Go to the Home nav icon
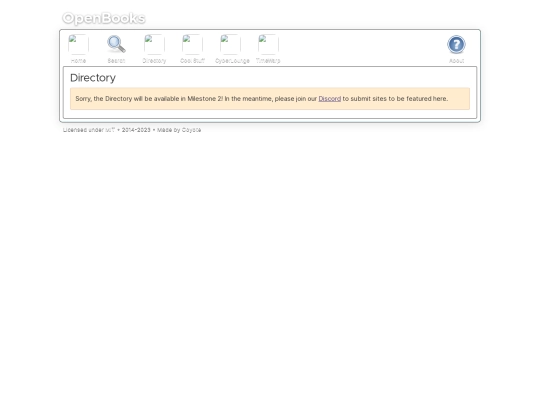 [x=78, y=45]
